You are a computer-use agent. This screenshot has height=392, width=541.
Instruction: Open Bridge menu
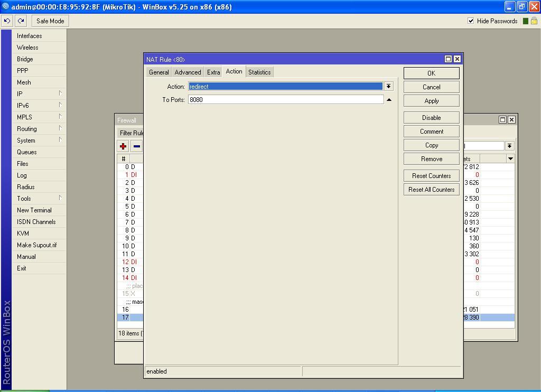[x=39, y=59]
